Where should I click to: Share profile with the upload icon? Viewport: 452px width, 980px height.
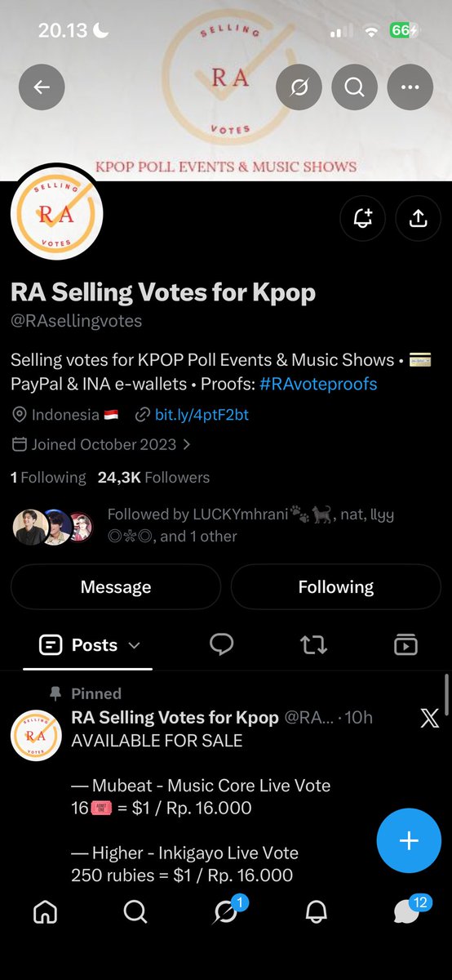coord(418,217)
